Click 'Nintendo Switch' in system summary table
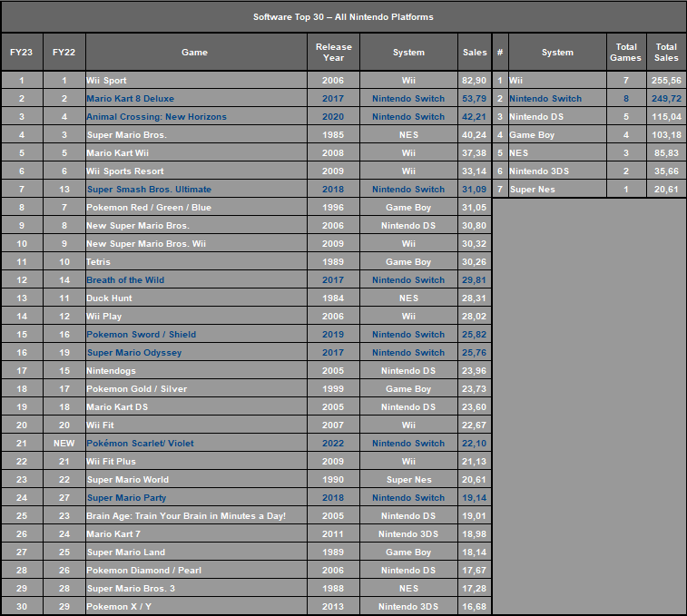This screenshot has width=687, height=616. point(545,99)
